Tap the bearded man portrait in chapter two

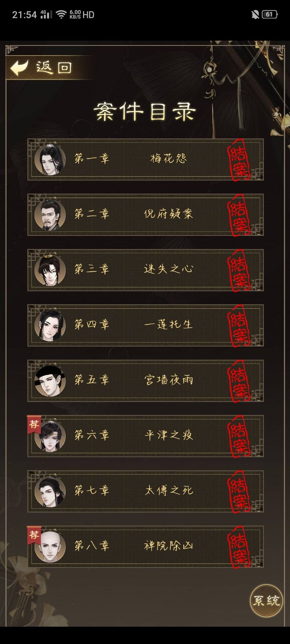point(50,215)
